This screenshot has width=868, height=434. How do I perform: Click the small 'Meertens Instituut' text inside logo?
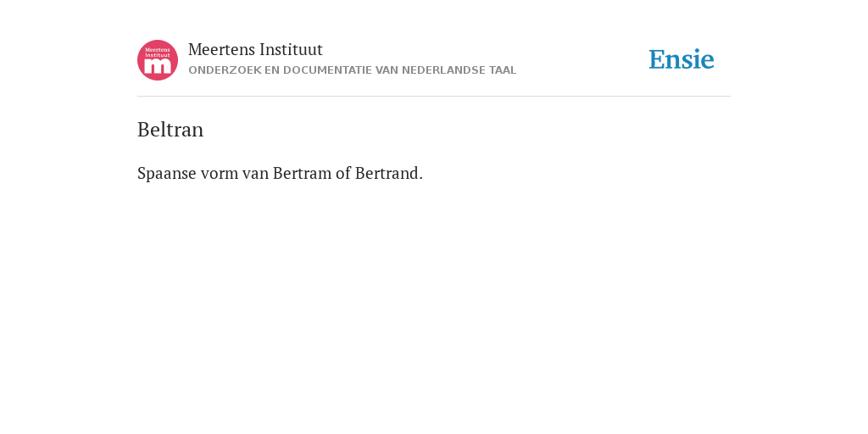[x=158, y=53]
